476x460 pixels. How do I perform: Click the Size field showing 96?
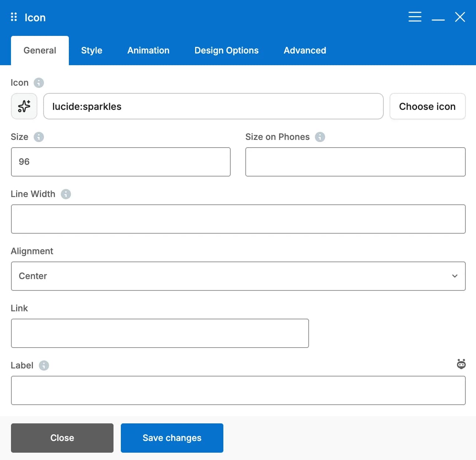121,162
